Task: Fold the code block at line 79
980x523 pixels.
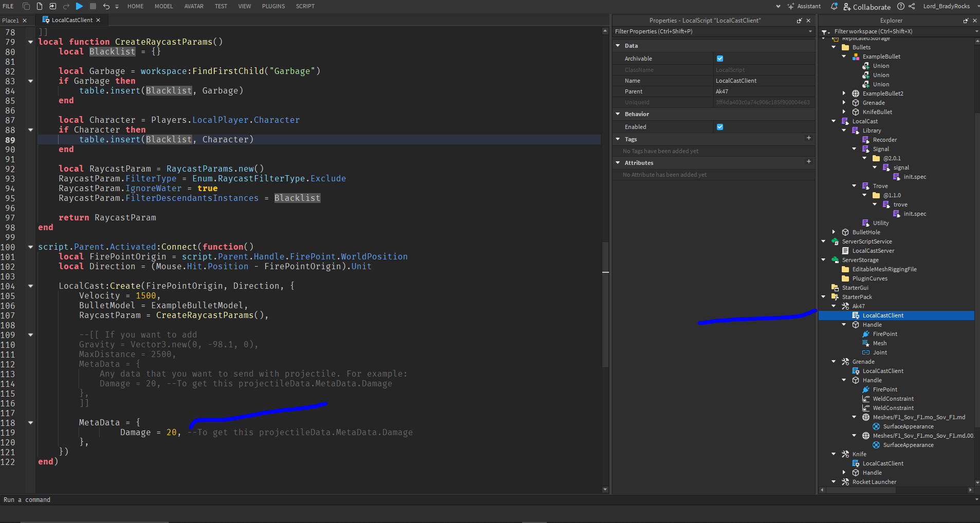Action: click(x=30, y=42)
